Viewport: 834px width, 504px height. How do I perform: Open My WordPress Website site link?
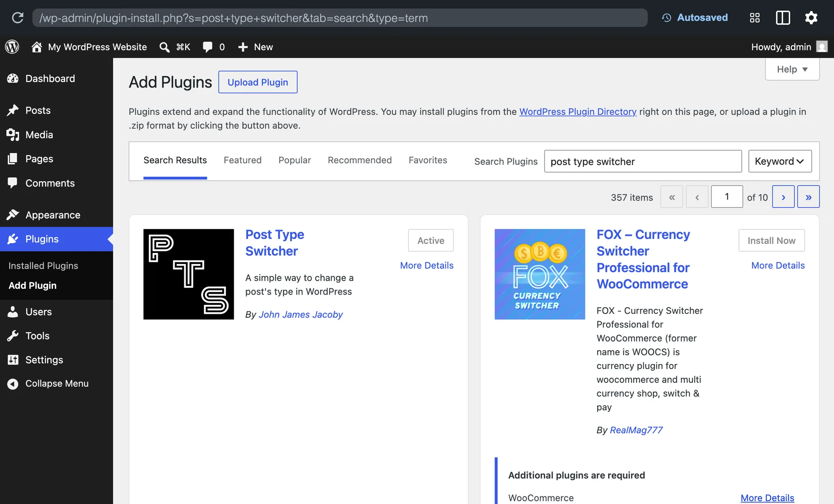(x=97, y=47)
